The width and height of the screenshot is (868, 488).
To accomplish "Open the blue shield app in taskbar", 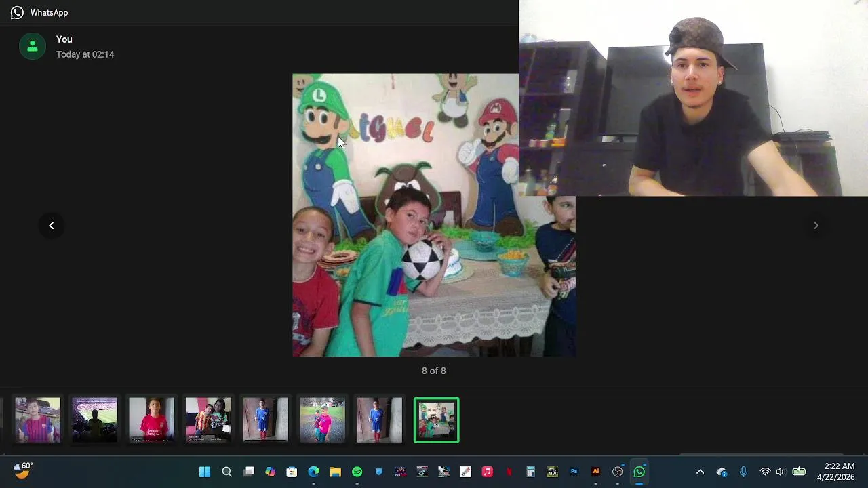I will click(379, 472).
